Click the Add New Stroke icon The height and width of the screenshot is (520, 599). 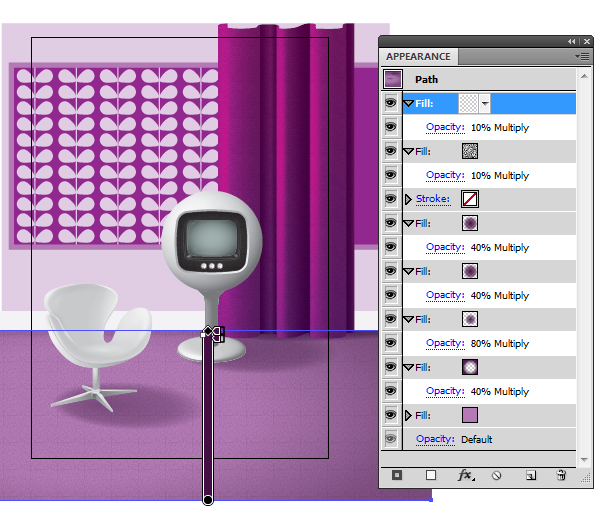coord(397,475)
